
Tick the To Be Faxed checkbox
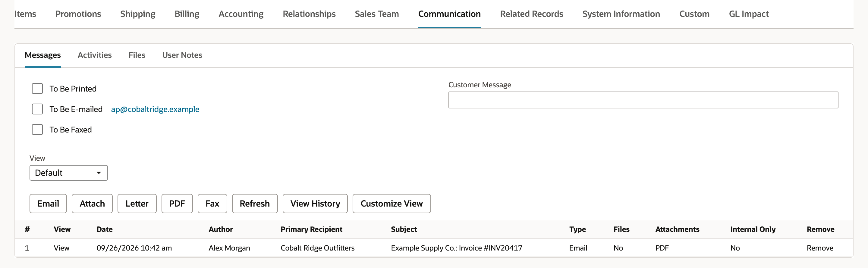[37, 129]
